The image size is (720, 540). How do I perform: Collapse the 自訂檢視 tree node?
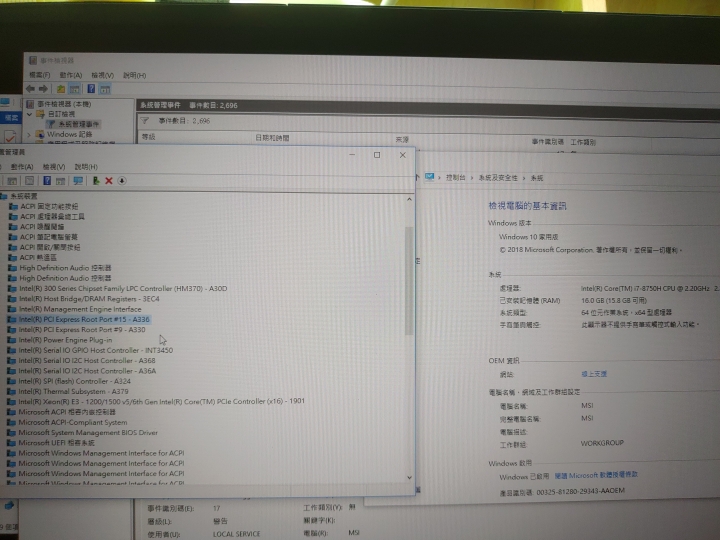pos(29,114)
